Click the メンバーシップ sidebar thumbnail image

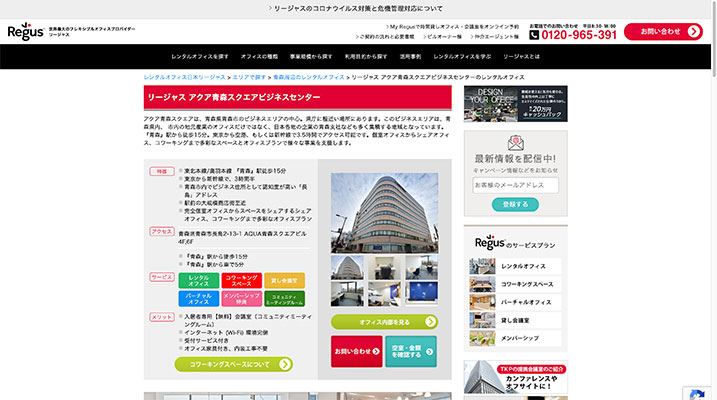482,338
